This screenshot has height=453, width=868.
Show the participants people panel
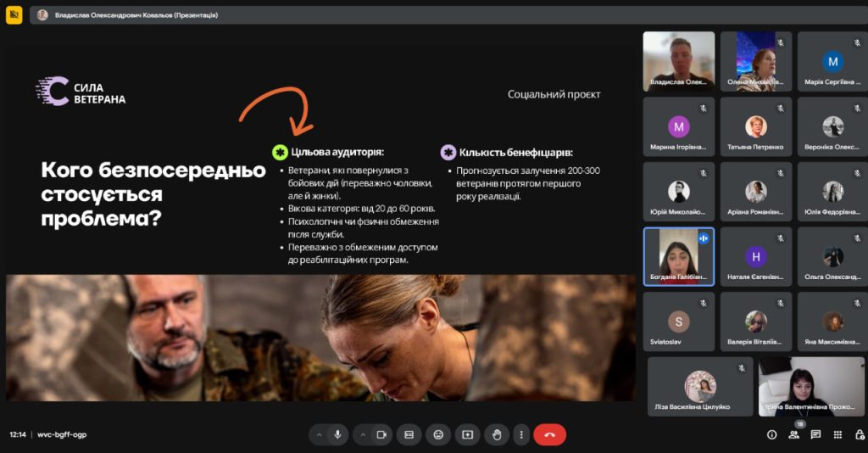(793, 434)
